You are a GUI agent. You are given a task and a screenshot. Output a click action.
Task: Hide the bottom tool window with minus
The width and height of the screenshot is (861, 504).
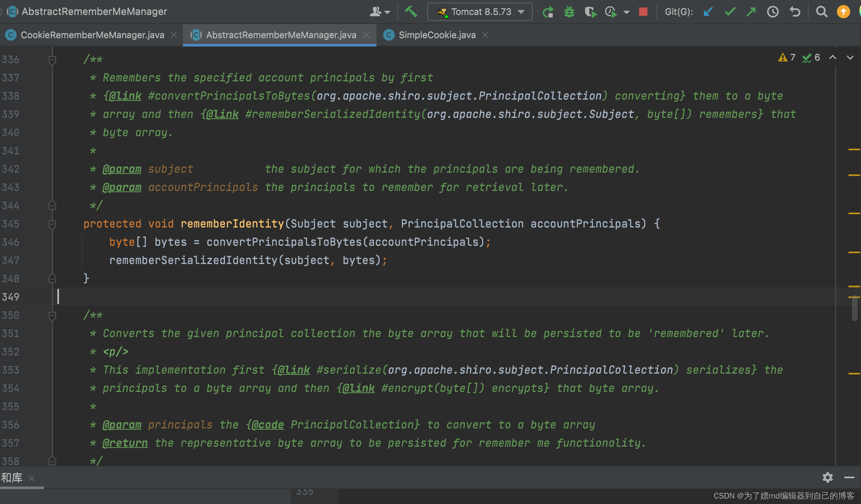[x=849, y=477]
